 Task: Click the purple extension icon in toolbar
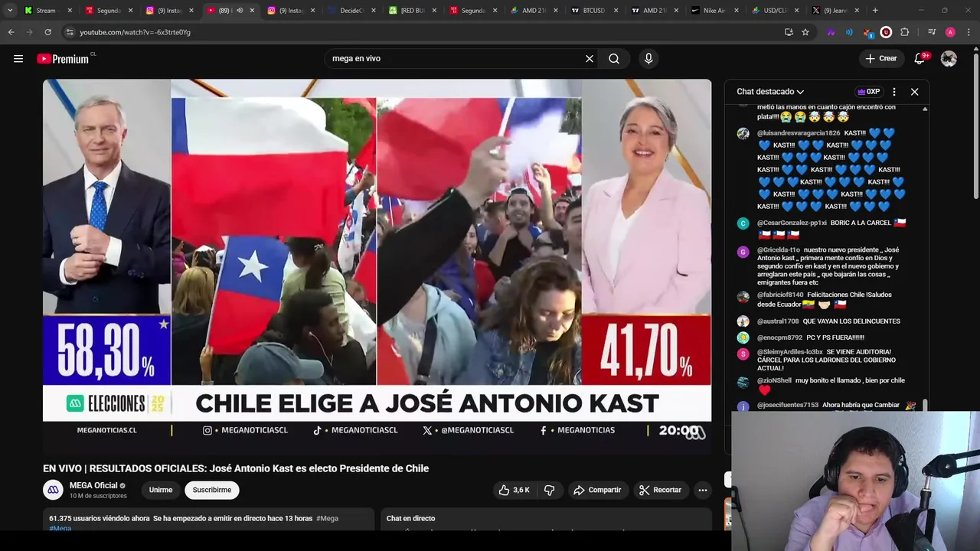tap(831, 32)
